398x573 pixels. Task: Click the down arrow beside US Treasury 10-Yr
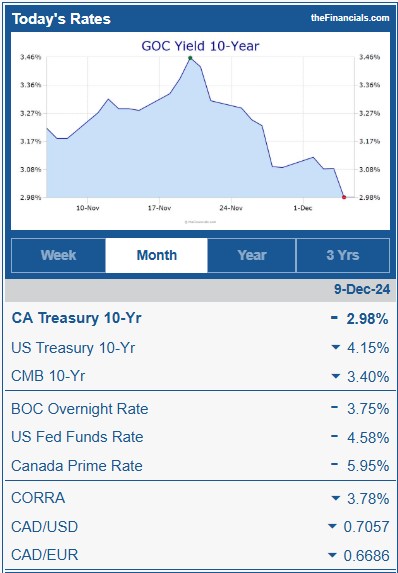pyautogui.click(x=336, y=347)
